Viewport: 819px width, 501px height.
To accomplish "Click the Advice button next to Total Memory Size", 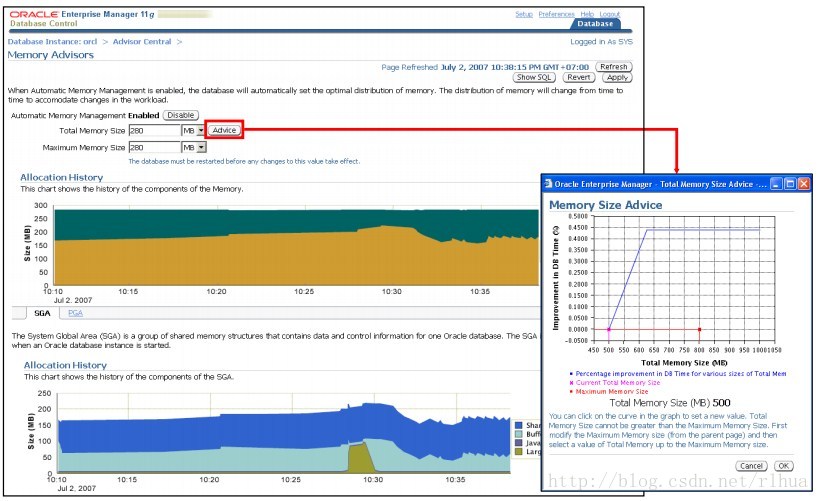I will (x=225, y=130).
